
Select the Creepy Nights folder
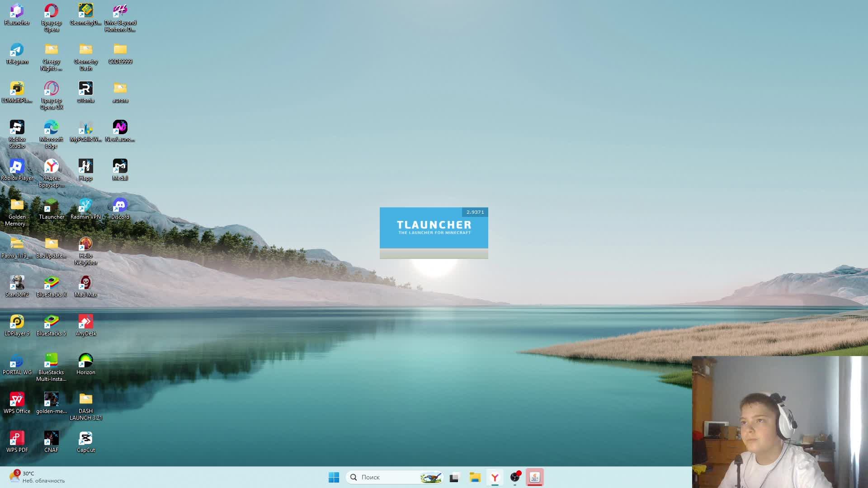tap(51, 57)
